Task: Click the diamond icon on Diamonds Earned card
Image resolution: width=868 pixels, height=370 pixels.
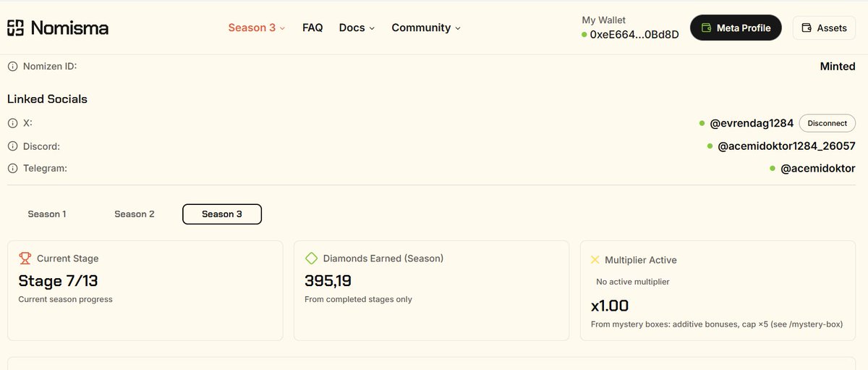Action: 312,258
